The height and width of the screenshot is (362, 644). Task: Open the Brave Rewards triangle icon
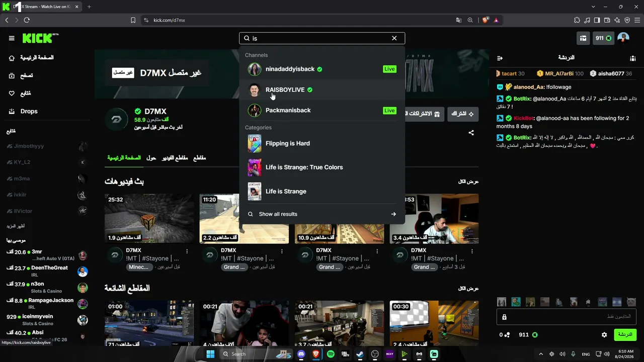pos(496,20)
